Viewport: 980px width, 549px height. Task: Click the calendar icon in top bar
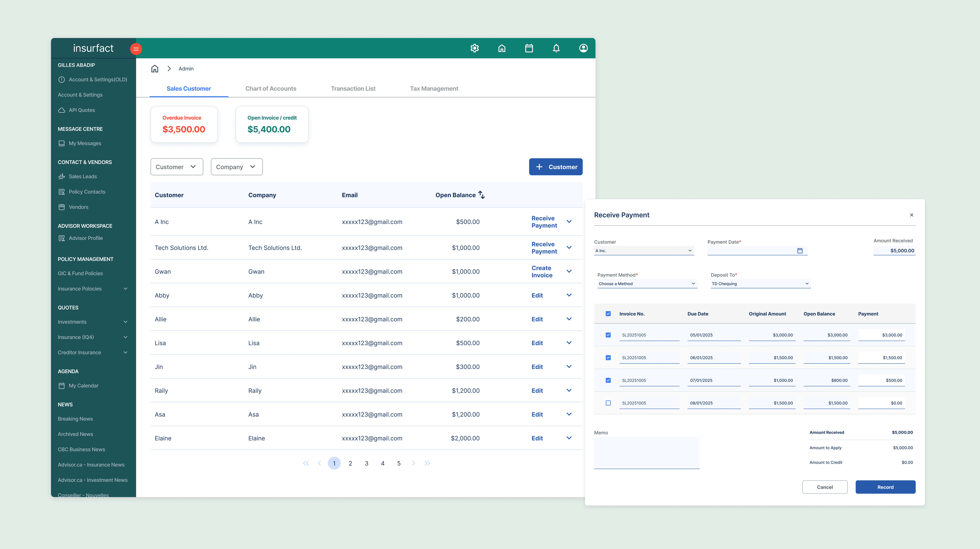point(529,48)
